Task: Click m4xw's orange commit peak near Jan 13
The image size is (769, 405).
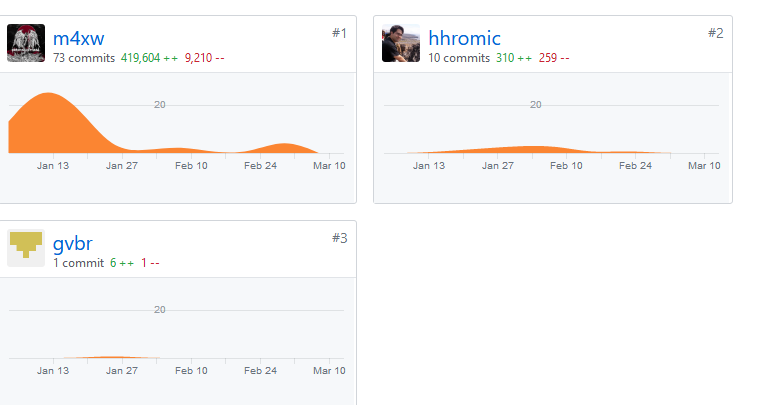Action: [49, 118]
